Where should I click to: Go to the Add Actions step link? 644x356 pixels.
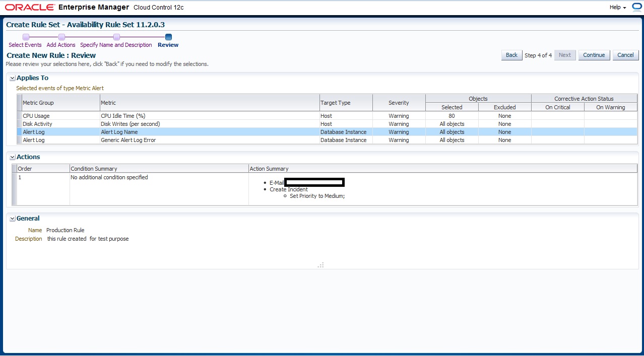(61, 45)
